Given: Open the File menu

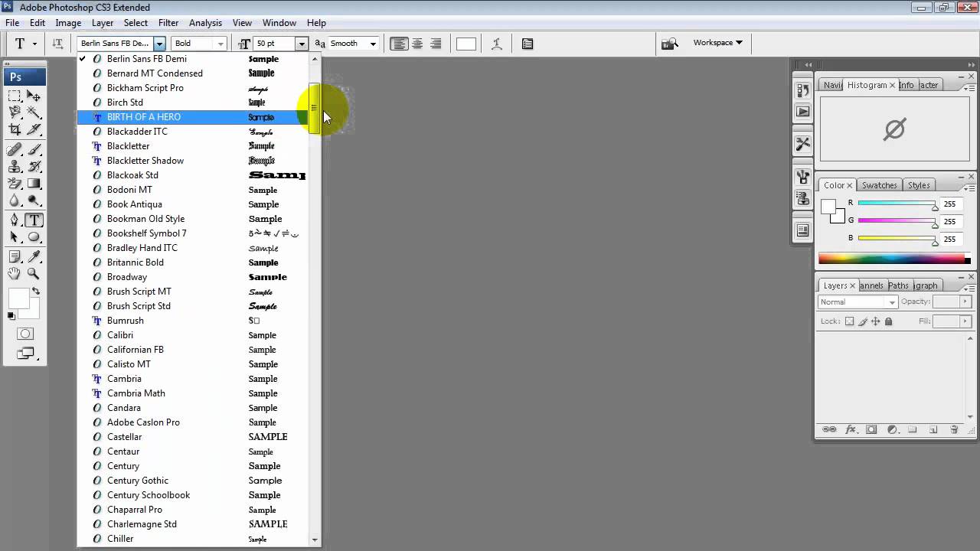Looking at the screenshot, I should 12,23.
